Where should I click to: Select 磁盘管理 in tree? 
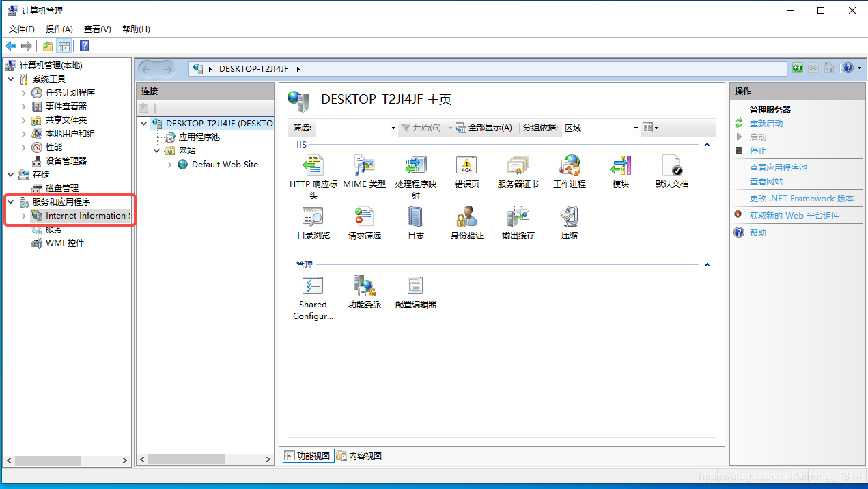click(x=62, y=188)
